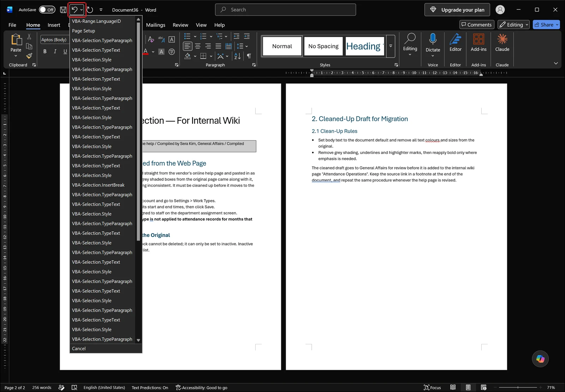Toggle Align Left paragraph alignment
This screenshot has height=392, width=565.
(x=188, y=46)
